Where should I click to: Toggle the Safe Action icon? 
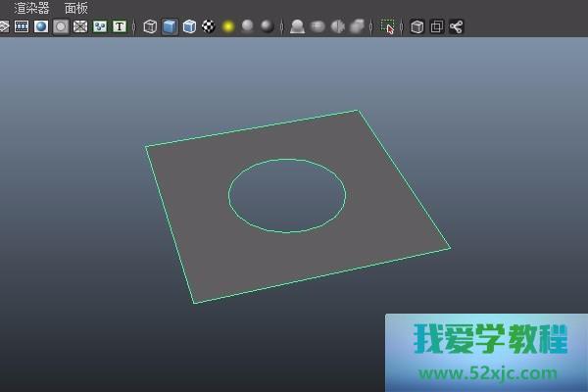pyautogui.click(x=100, y=26)
